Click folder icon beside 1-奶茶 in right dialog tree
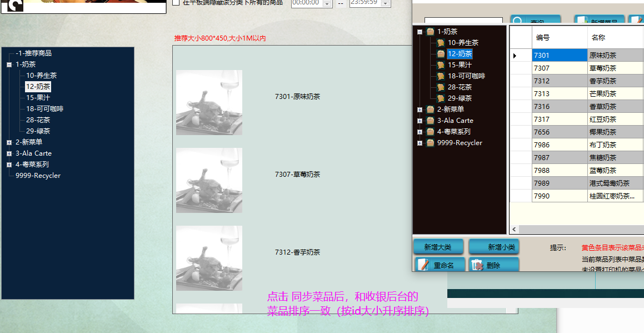Screen dimensions: 644x333 click(431, 32)
